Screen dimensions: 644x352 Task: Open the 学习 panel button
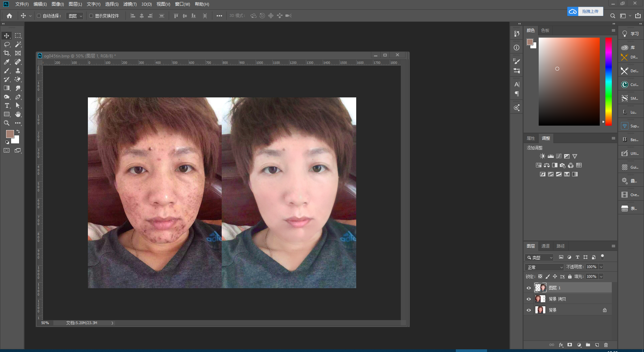pos(631,34)
